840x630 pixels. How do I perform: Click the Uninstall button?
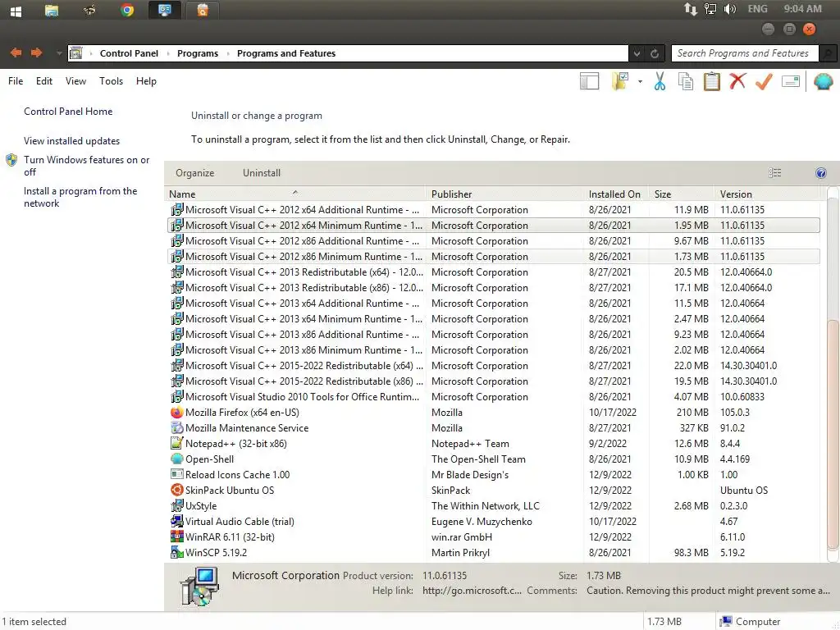262,173
